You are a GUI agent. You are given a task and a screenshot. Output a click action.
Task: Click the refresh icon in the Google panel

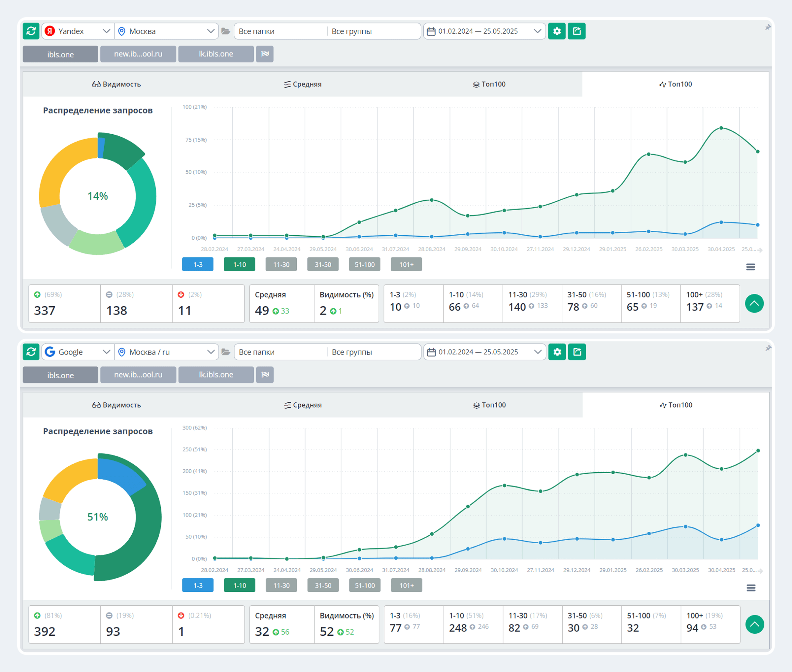click(31, 352)
